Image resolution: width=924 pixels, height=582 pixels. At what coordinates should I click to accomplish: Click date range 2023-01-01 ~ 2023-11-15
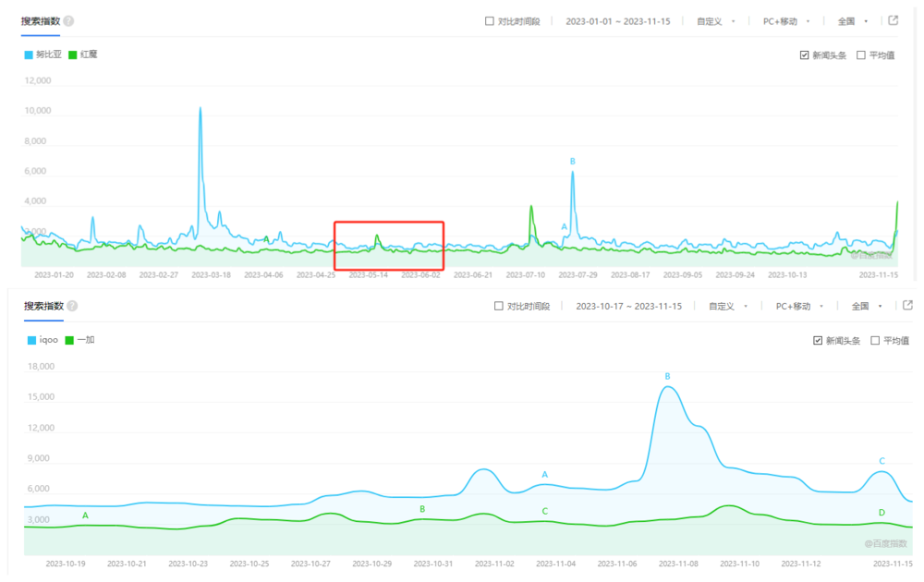(617, 21)
